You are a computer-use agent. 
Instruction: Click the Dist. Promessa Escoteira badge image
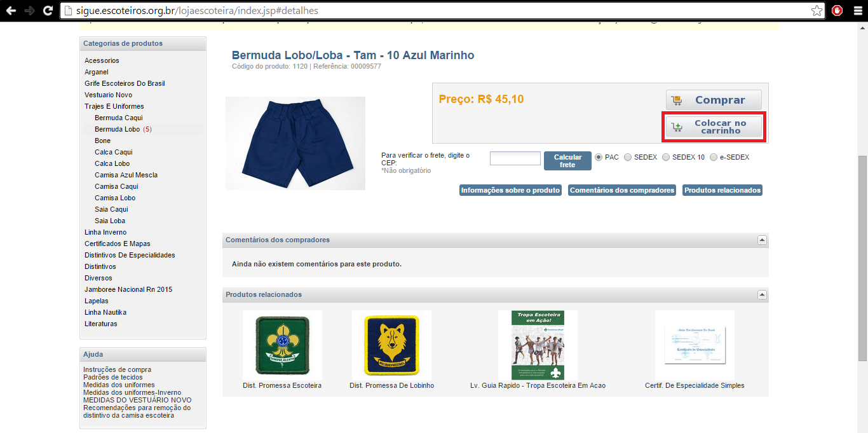282,345
